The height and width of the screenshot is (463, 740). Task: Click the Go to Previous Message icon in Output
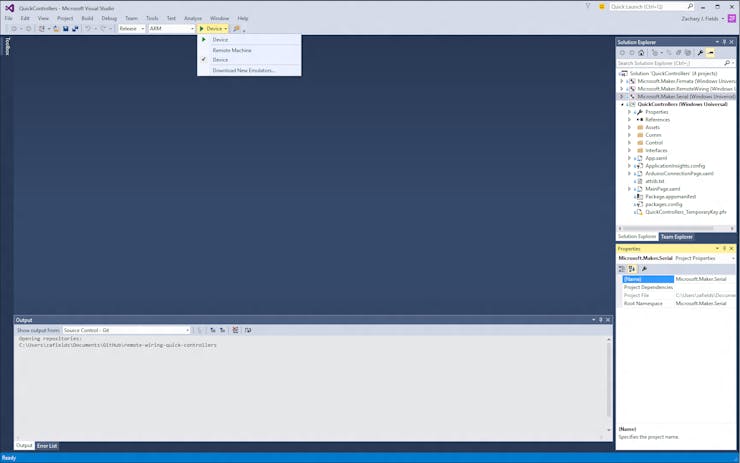pyautogui.click(x=213, y=330)
